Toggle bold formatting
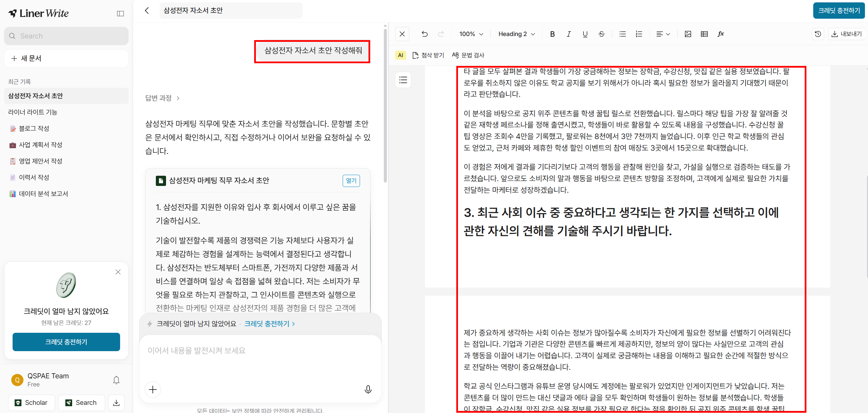 (x=553, y=34)
